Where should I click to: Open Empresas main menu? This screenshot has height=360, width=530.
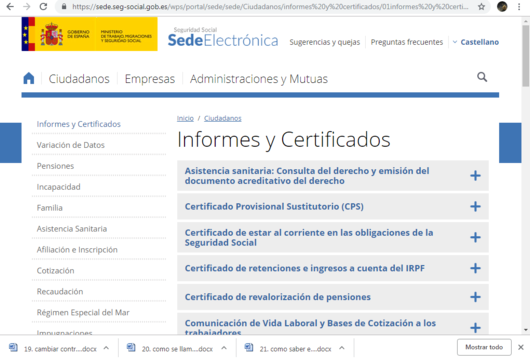(150, 79)
